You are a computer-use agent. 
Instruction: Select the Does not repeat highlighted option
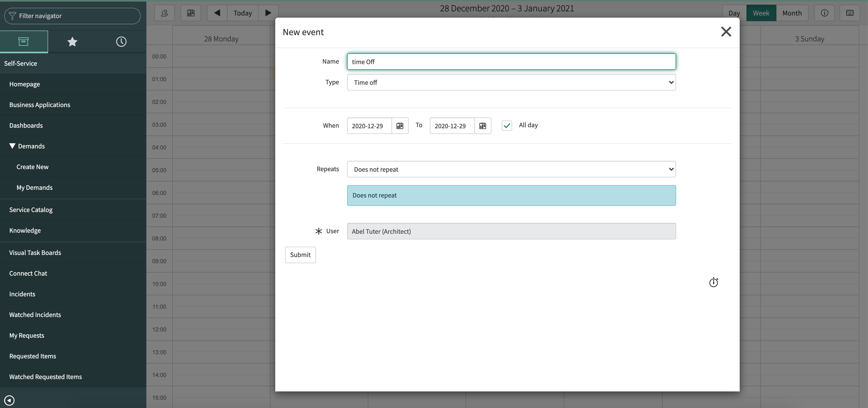point(511,195)
